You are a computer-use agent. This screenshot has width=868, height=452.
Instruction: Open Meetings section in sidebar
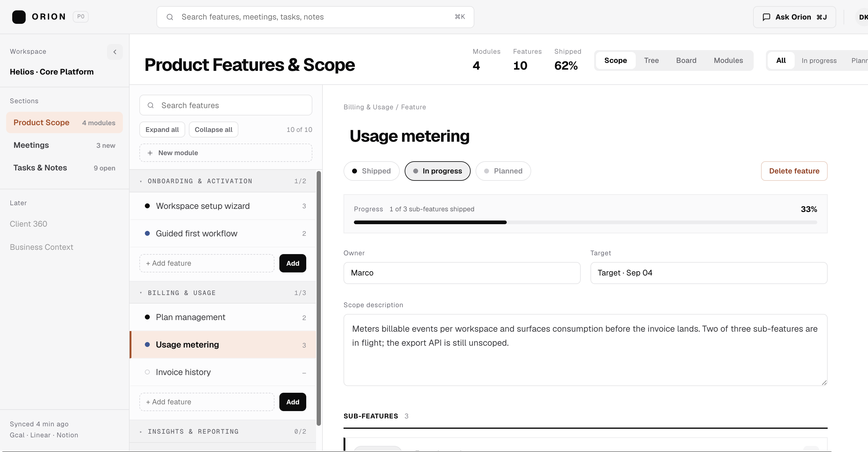(64, 145)
